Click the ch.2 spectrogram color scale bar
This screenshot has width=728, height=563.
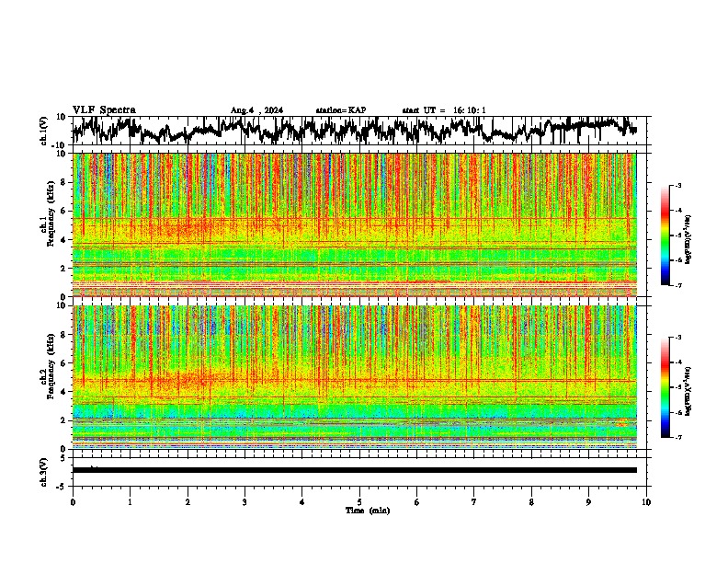(x=665, y=387)
